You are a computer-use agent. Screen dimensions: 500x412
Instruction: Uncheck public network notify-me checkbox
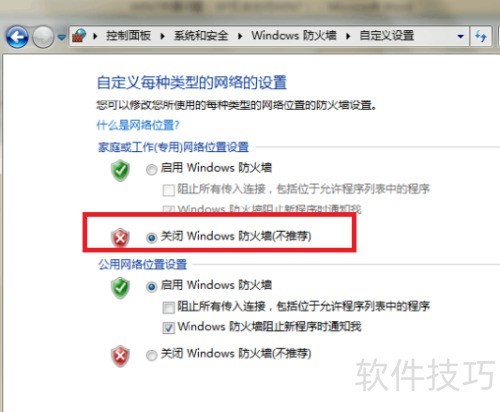click(x=169, y=328)
